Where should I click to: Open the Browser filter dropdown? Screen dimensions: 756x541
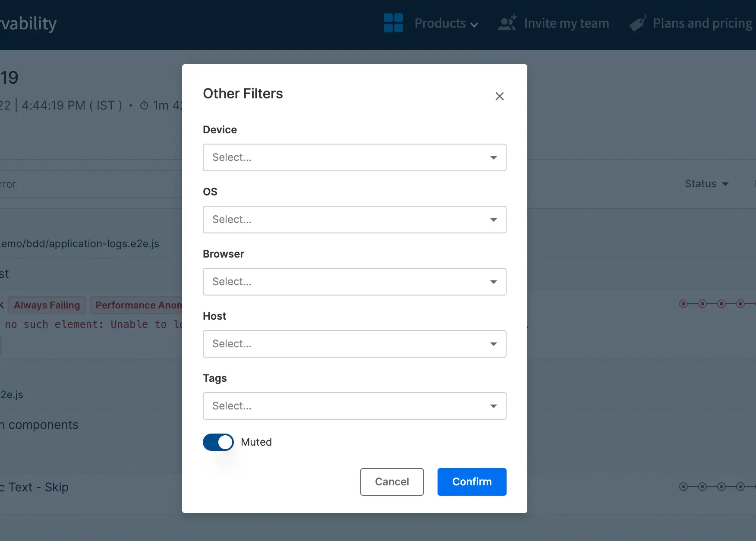(354, 282)
